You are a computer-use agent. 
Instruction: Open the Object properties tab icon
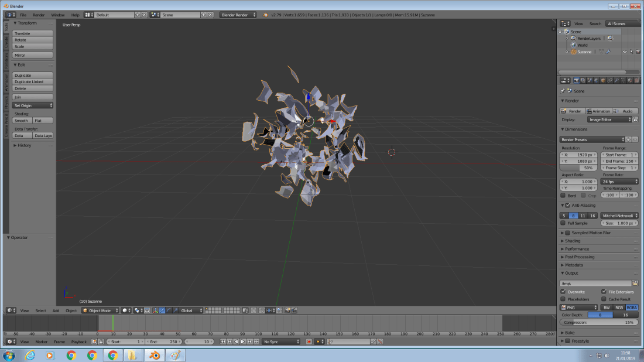coord(604,80)
